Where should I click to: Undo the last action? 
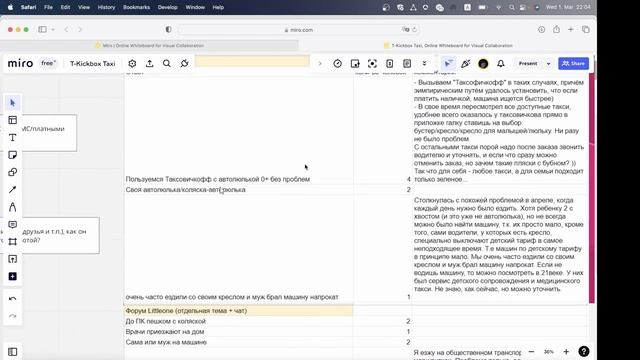(x=13, y=299)
